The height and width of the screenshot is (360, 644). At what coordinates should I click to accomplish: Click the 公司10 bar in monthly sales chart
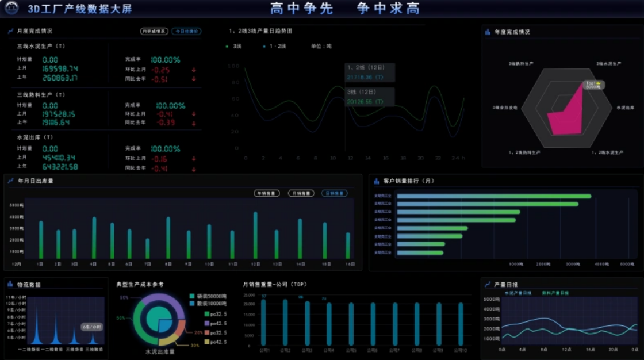click(x=461, y=324)
